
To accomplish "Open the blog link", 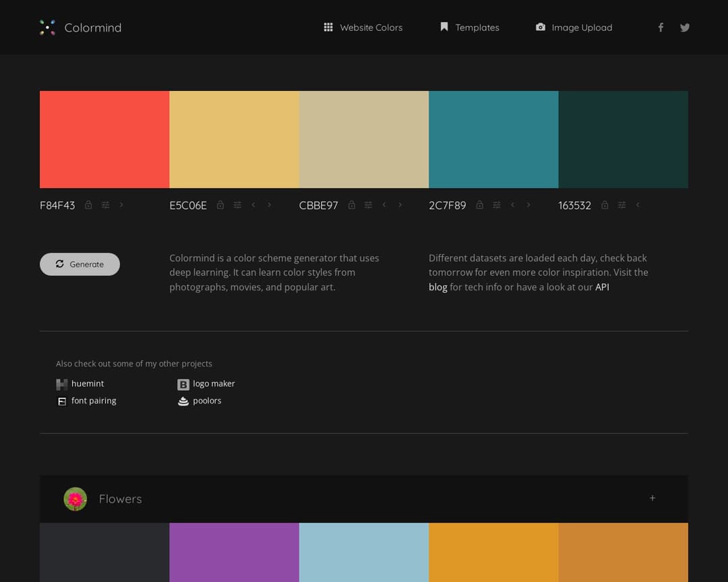I will [438, 287].
